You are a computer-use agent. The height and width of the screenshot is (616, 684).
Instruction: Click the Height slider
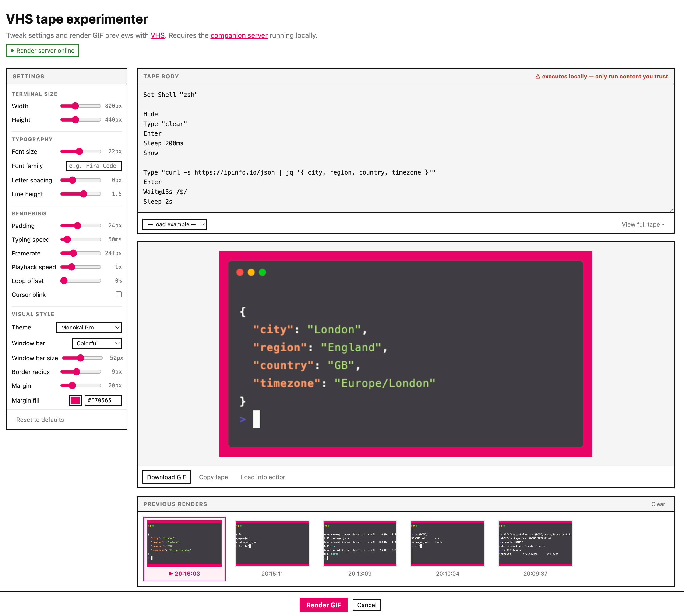coord(81,120)
